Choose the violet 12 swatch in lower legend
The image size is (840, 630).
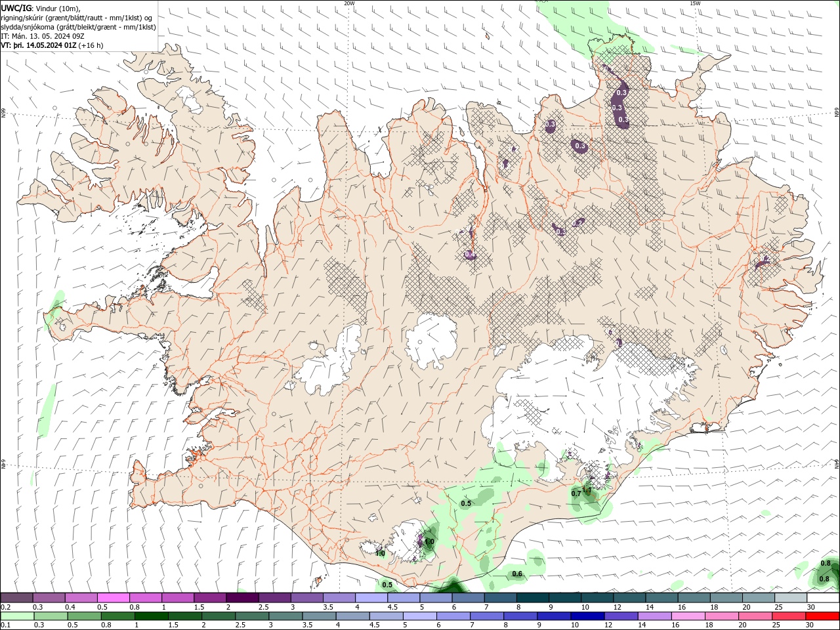(620, 616)
